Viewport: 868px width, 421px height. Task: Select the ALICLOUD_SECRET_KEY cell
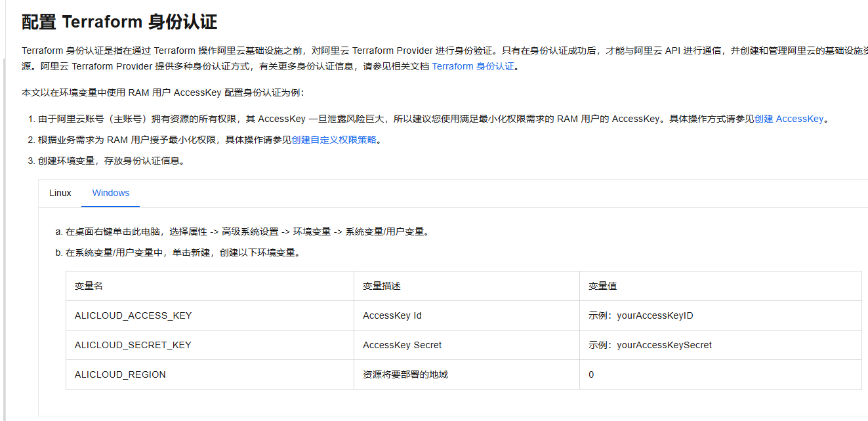tap(210, 345)
